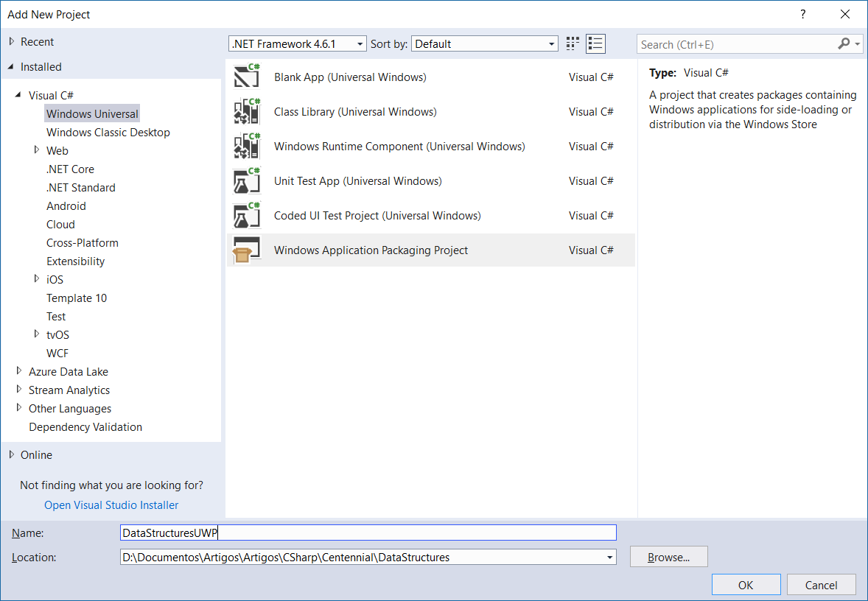The height and width of the screenshot is (601, 868).
Task: Switch to list view layout
Action: pyautogui.click(x=595, y=43)
